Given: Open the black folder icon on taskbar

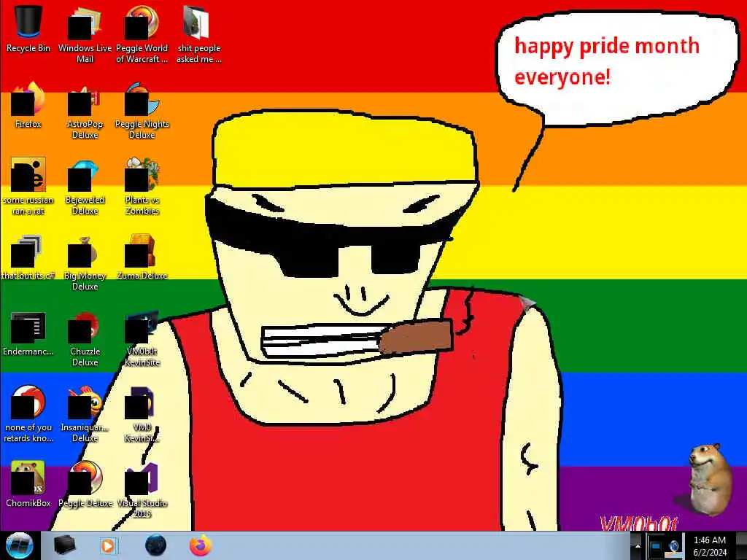Looking at the screenshot, I should [x=64, y=545].
